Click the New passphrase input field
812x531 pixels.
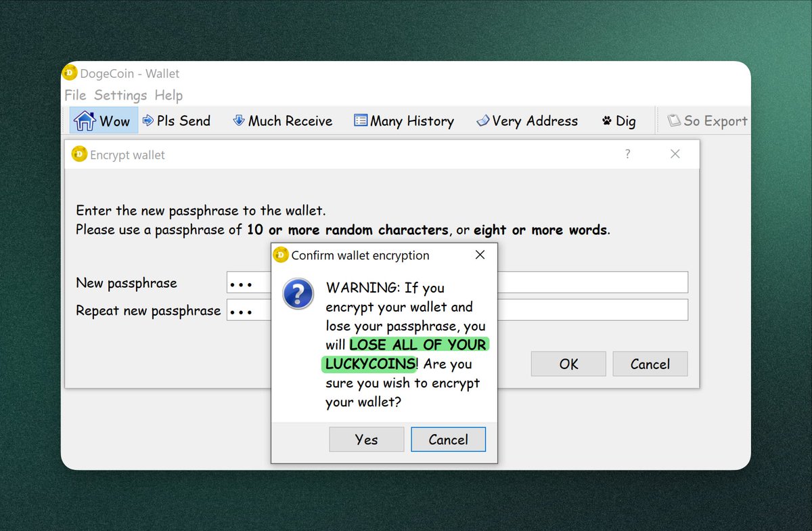coord(457,282)
